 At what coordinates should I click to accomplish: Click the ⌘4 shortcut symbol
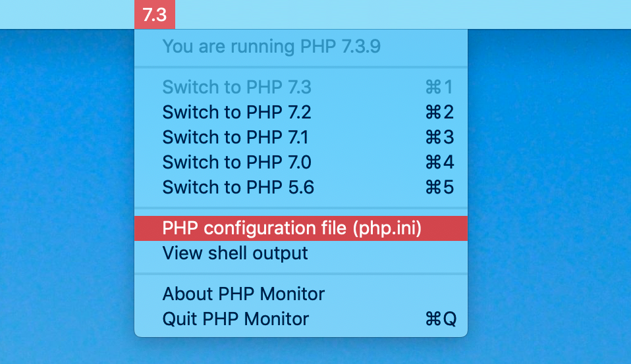point(439,162)
